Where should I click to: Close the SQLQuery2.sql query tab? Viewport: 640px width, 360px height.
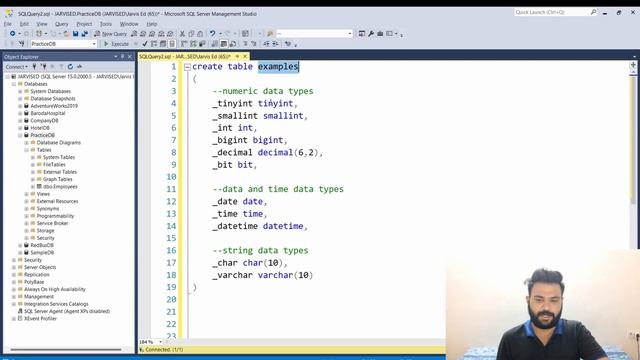click(245, 56)
